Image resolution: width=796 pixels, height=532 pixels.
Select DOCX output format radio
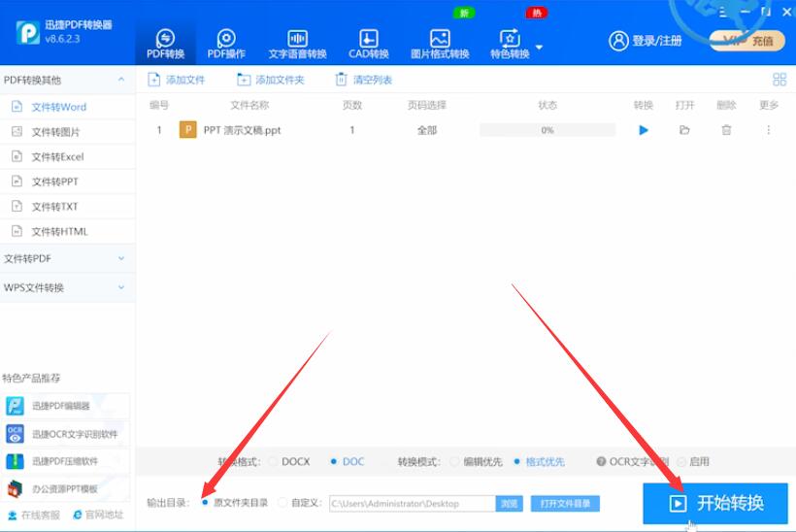(x=274, y=461)
